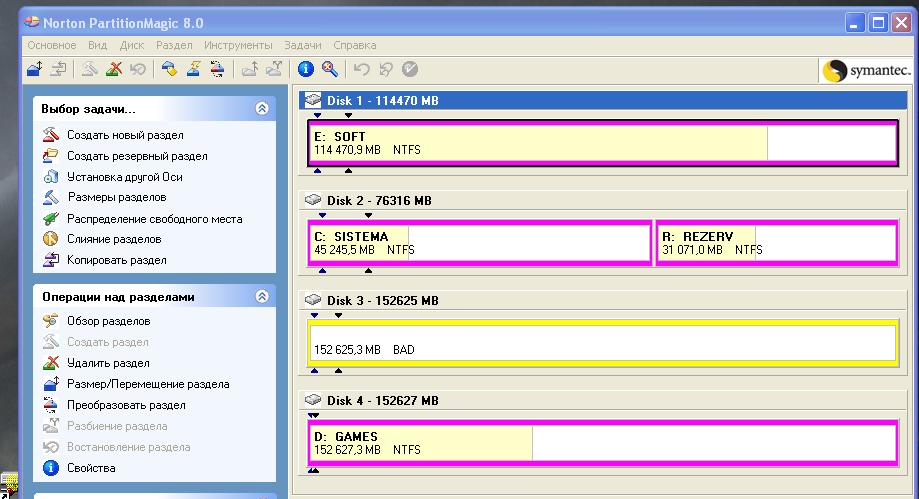Screen dimensions: 919x499
Task: Open the Инструменты menu
Action: click(238, 45)
